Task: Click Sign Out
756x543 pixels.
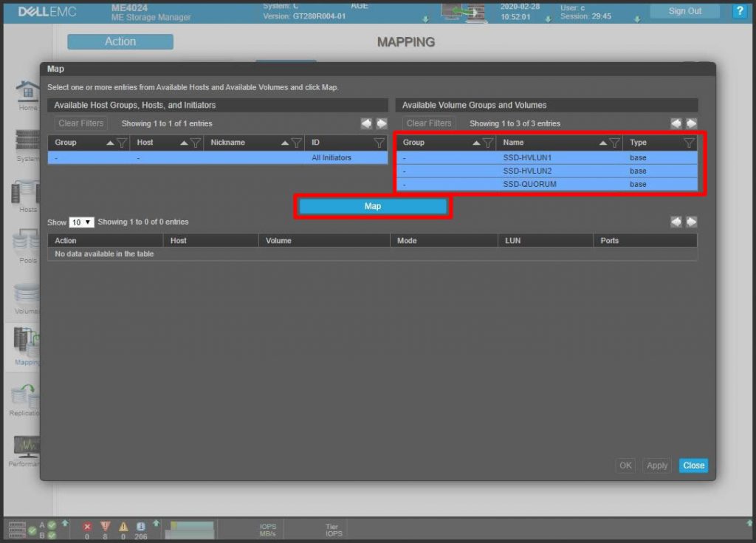Action: click(684, 11)
